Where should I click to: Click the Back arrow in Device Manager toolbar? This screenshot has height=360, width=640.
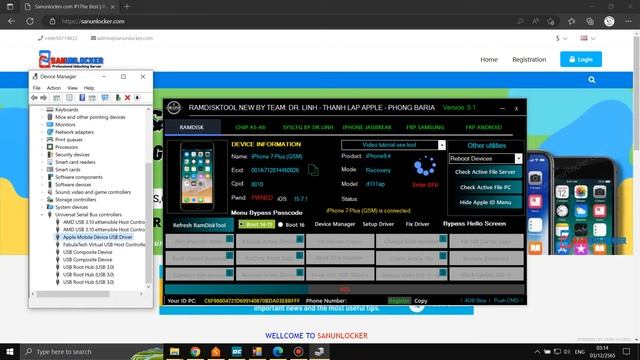pos(34,98)
